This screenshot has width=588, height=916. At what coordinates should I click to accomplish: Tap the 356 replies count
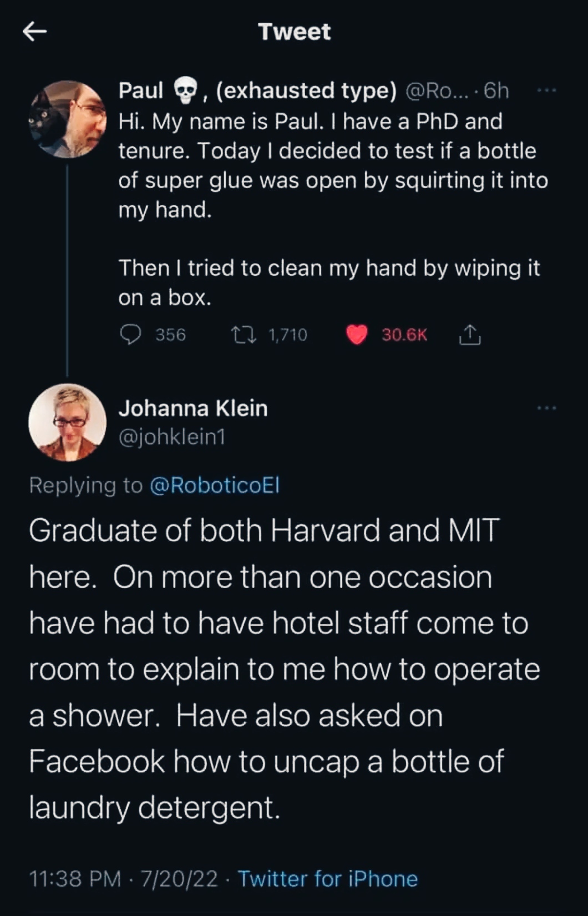170,335
